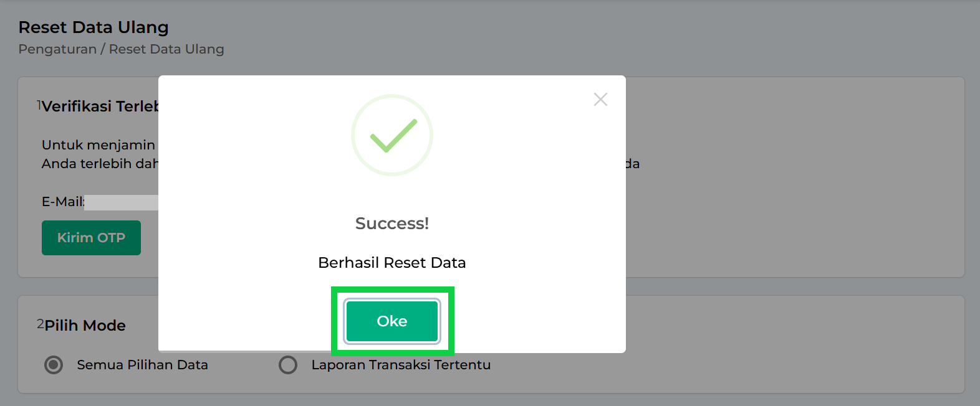
Task: Click step number 1 beside Verifikasi
Action: pyautogui.click(x=39, y=105)
